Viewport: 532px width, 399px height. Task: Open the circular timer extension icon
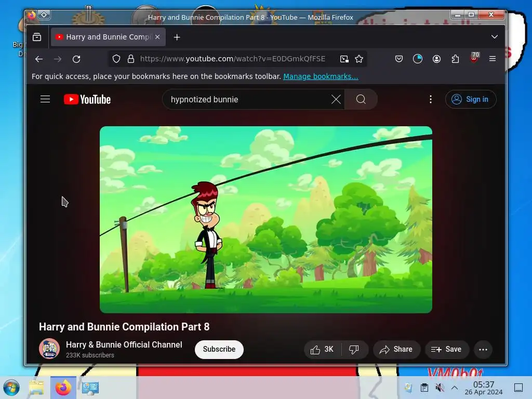[x=418, y=59]
